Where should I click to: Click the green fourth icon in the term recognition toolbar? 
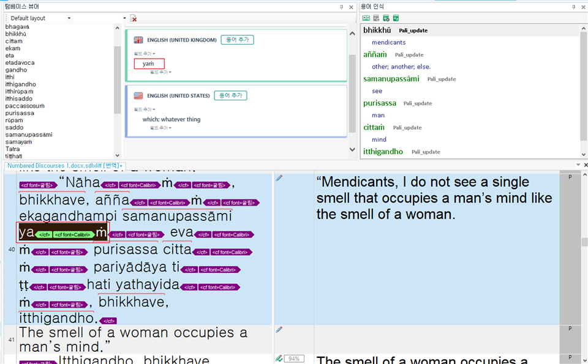[396, 18]
